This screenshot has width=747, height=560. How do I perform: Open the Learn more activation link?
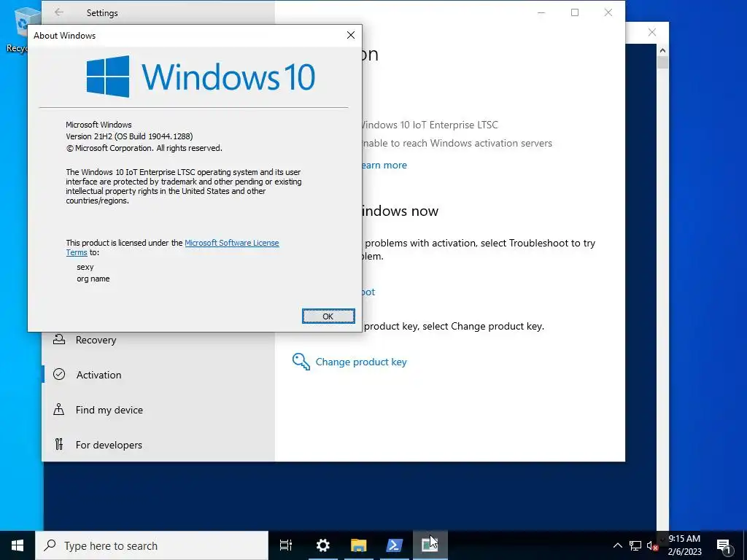click(x=384, y=166)
